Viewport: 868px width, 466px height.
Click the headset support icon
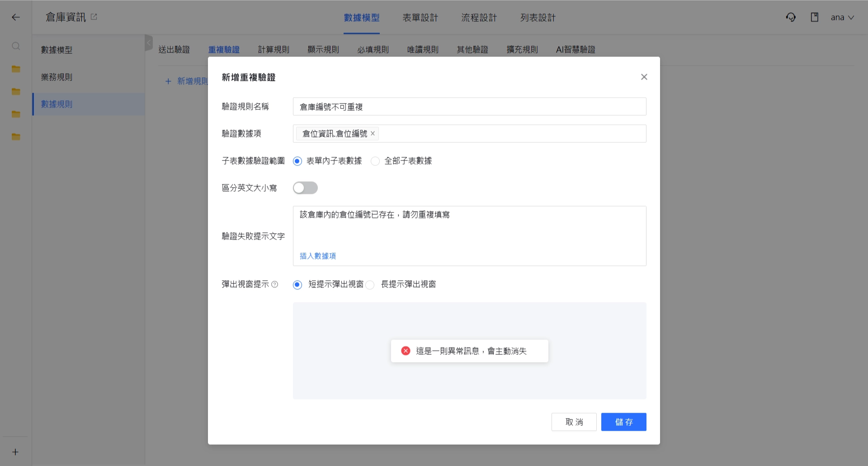pyautogui.click(x=791, y=17)
